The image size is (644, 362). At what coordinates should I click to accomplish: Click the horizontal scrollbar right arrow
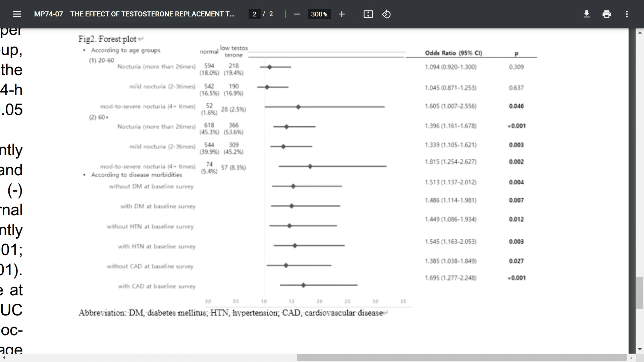tap(632, 358)
